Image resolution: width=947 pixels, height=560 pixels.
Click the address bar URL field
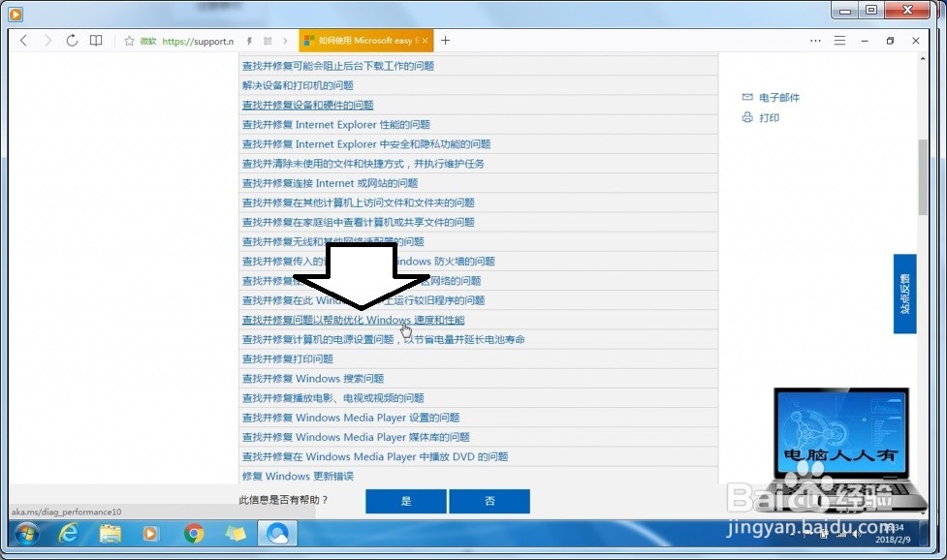pos(198,41)
